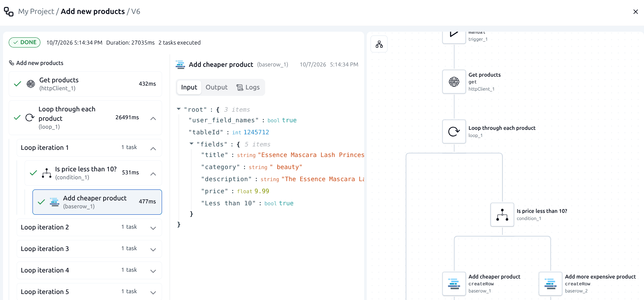Click the condition branch icon in task list
644x300 pixels.
[x=47, y=173]
